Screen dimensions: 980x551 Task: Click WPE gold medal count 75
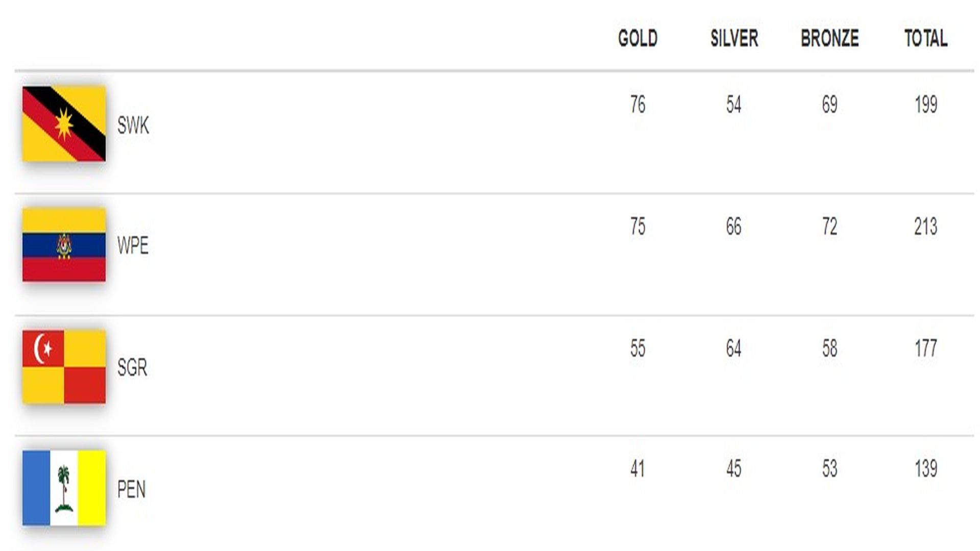click(x=638, y=227)
